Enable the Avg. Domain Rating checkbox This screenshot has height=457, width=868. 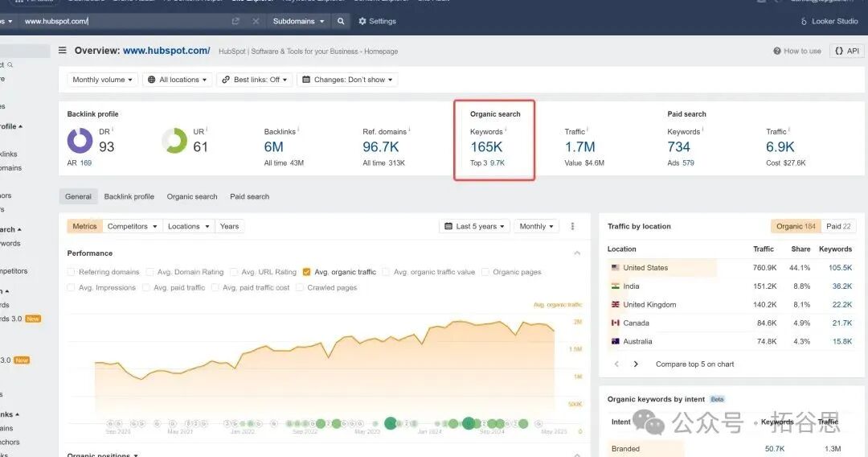149,272
